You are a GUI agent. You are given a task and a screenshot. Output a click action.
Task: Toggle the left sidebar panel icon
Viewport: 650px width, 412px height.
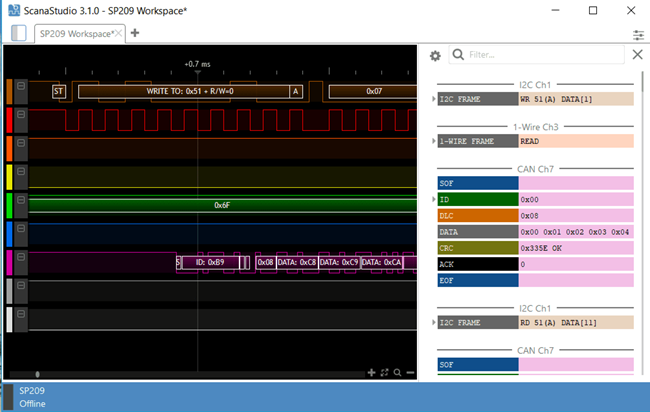coord(18,33)
